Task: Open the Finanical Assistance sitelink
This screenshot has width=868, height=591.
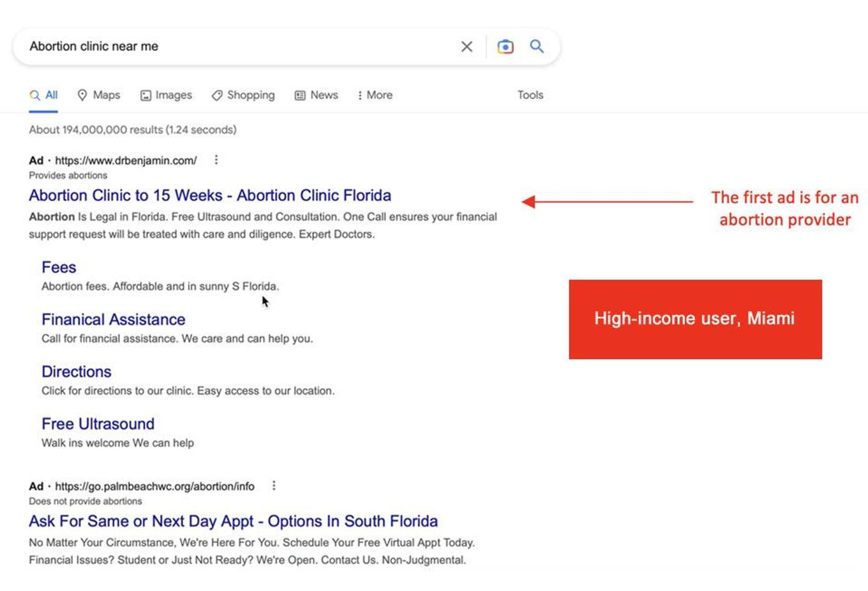Action: (x=114, y=320)
